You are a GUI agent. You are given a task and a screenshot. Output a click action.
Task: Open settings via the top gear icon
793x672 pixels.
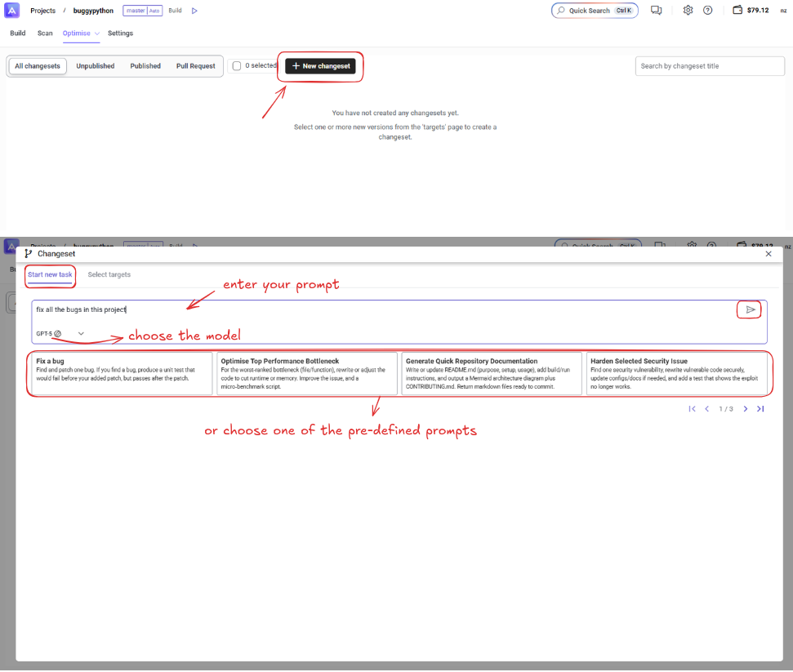pyautogui.click(x=688, y=11)
